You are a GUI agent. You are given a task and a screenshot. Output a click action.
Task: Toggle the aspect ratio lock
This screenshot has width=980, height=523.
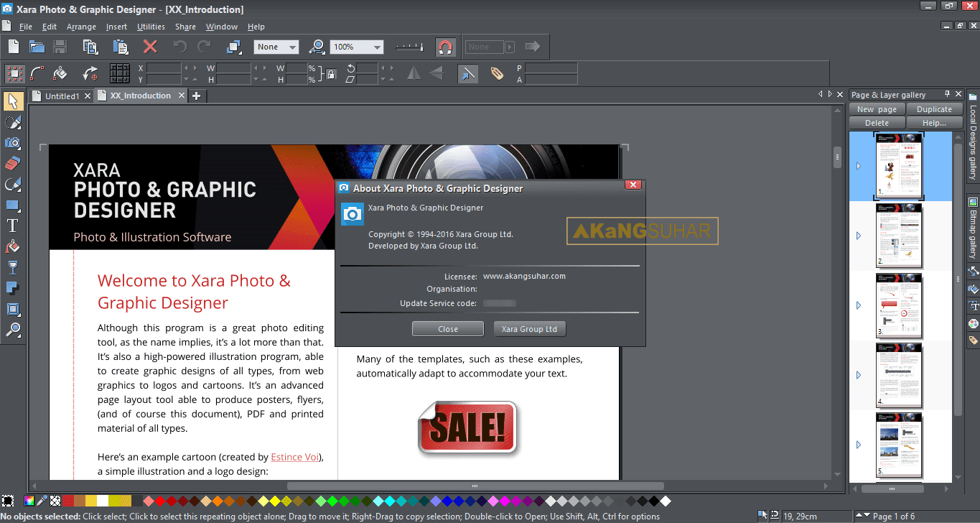point(331,73)
